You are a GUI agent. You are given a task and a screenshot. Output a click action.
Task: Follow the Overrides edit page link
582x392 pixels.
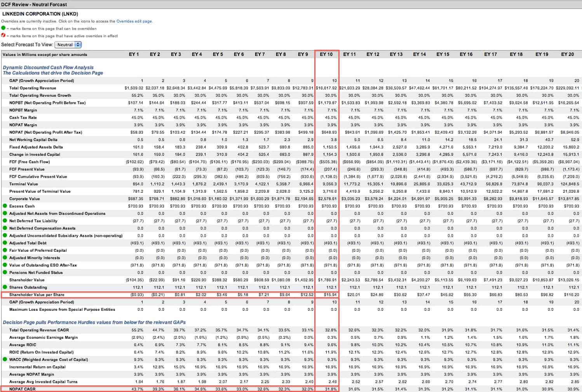(134, 21)
